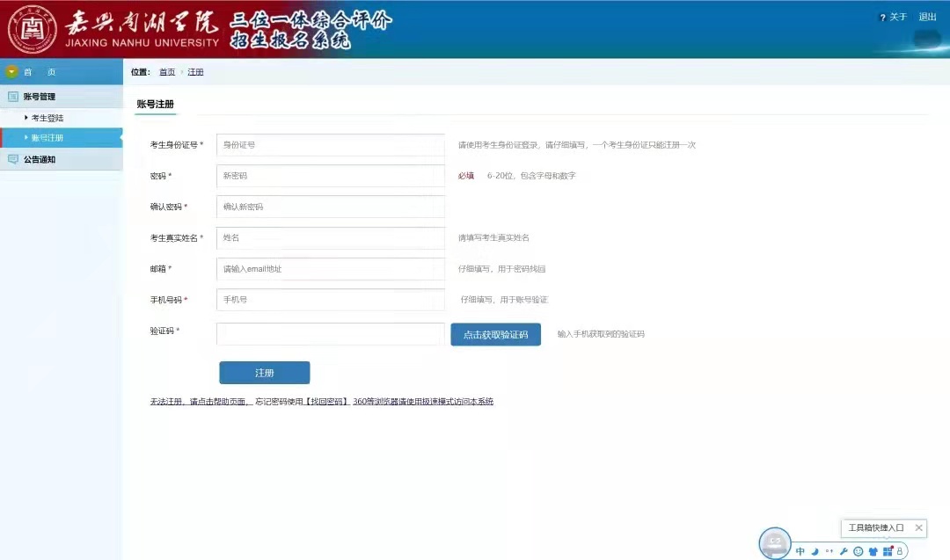Viewport: 950px width, 560px height.
Task: Click the smiley face emoji icon
Action: point(859,551)
